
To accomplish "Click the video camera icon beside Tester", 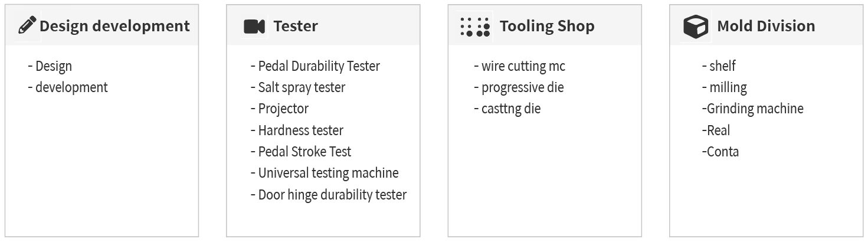I will coord(254,27).
